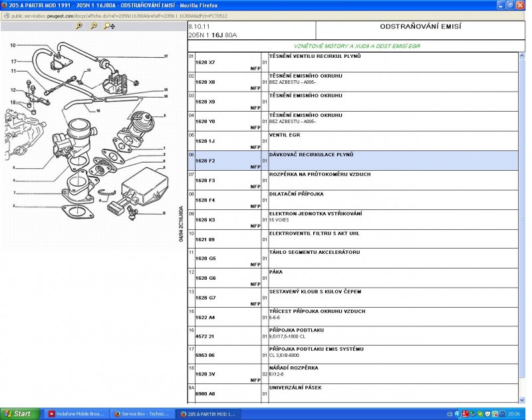The width and height of the screenshot is (532, 420).
Task: Click the zoom in magnifier icon
Action: pos(79,26)
